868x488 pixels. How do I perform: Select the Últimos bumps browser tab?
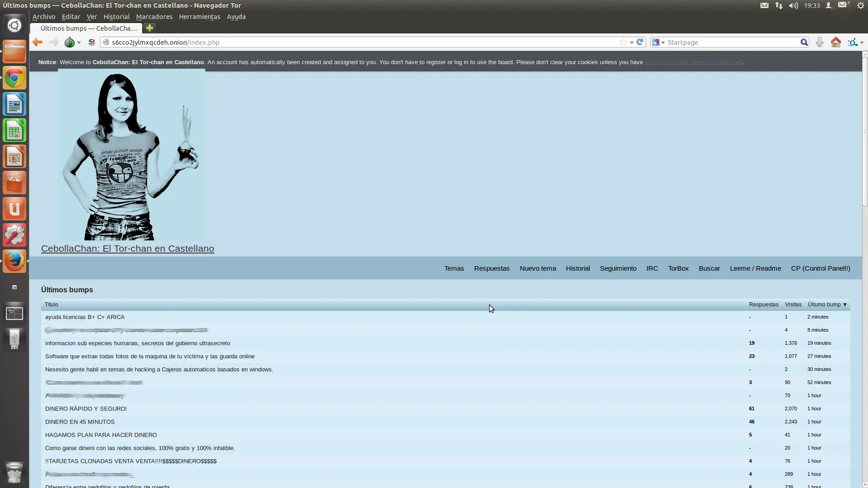point(86,28)
